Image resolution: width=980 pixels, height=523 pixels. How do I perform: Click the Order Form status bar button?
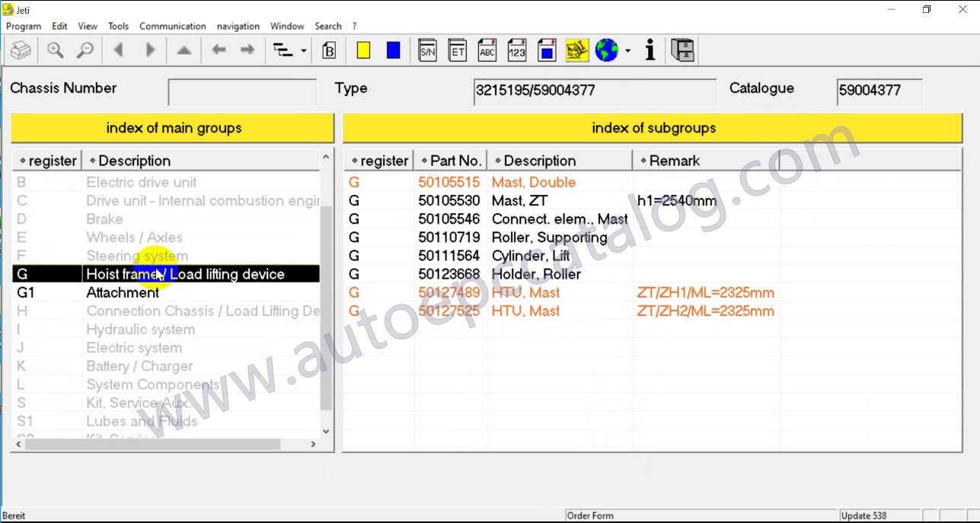tap(591, 515)
